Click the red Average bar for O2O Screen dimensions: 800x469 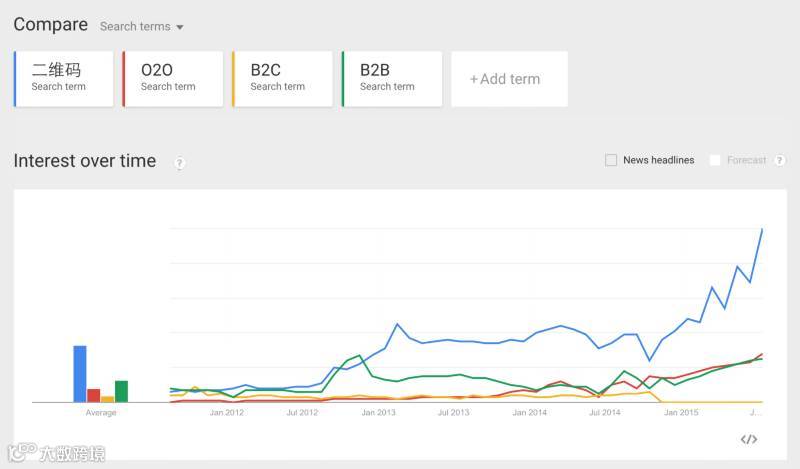point(94,395)
